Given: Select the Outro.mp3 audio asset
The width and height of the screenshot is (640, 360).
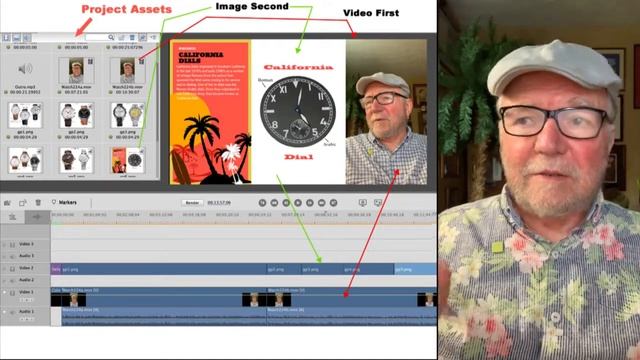Looking at the screenshot, I should pyautogui.click(x=25, y=70).
